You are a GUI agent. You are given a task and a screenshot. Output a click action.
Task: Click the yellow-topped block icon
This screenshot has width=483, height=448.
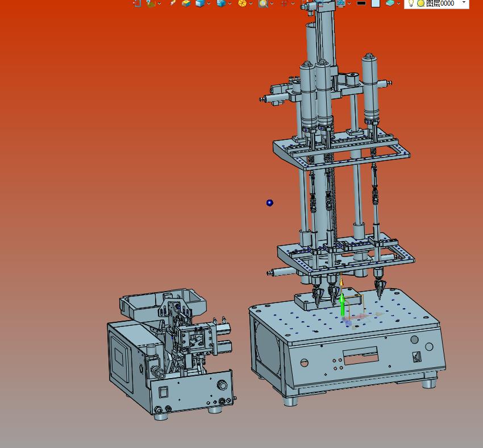pos(186,3)
